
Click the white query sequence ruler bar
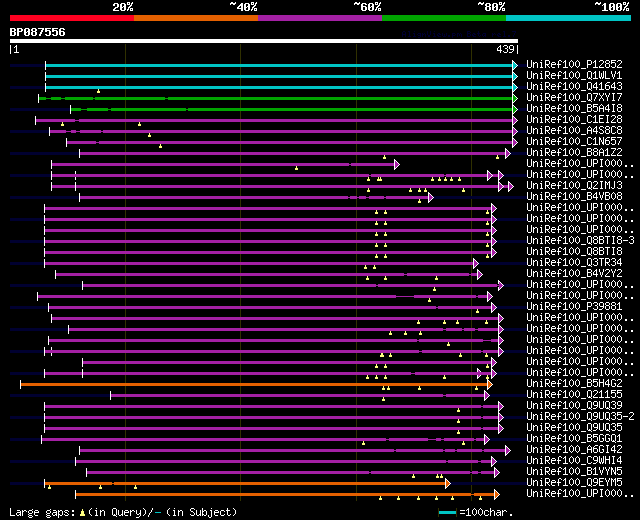coord(264,41)
